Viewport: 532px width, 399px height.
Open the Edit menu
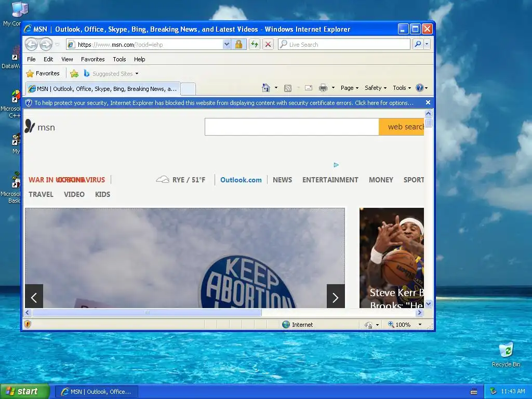[x=48, y=59]
